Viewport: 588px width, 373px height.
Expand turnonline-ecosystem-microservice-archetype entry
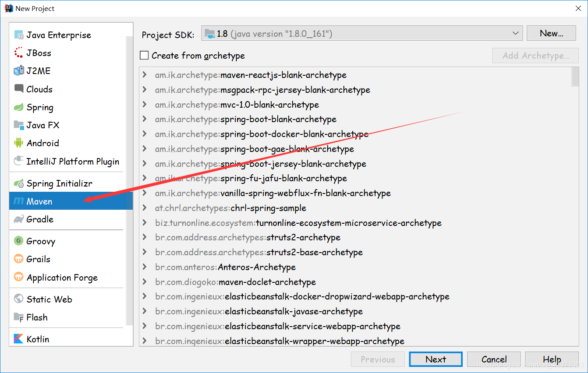145,223
